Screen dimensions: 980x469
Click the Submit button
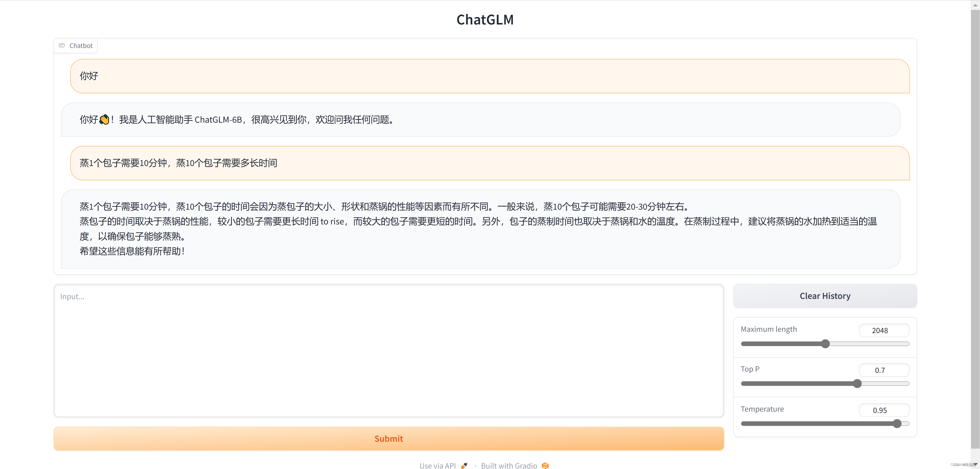point(388,438)
